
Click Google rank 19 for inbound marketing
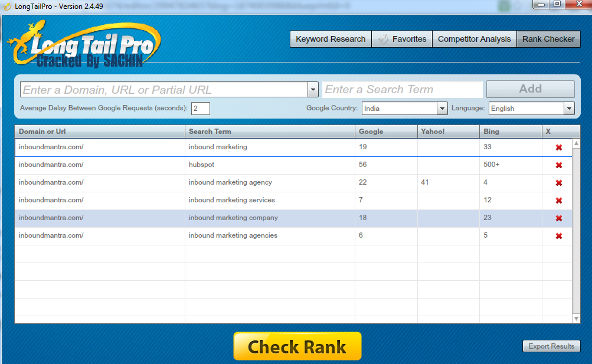(363, 147)
